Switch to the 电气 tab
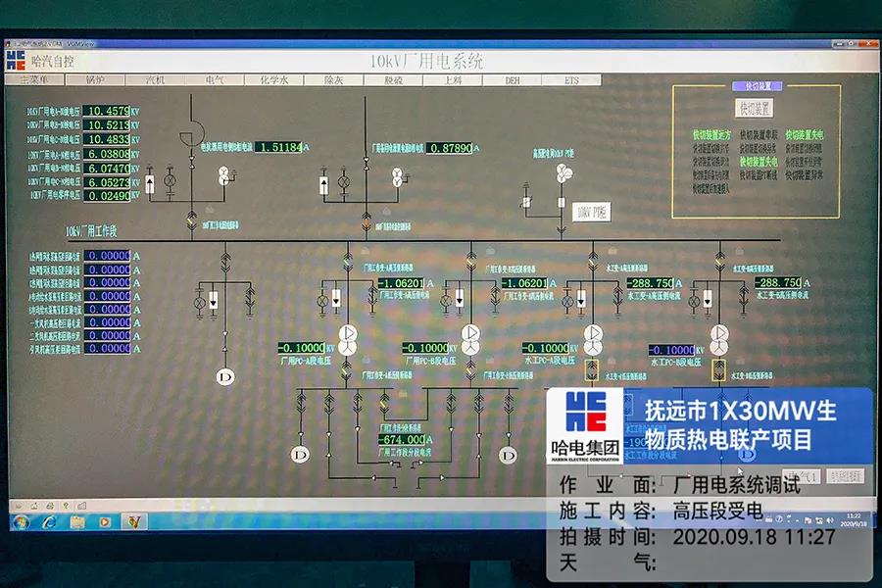The image size is (882, 588). [214, 80]
